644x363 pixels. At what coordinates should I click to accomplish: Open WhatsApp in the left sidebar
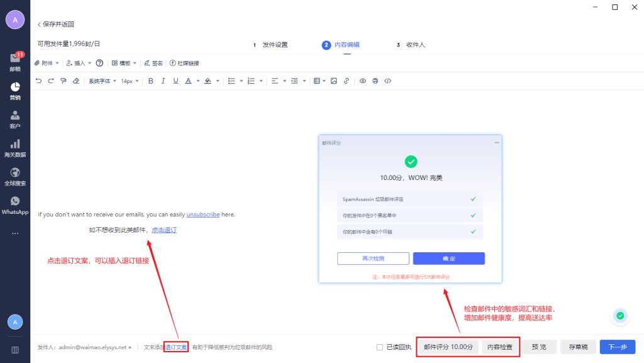[15, 205]
